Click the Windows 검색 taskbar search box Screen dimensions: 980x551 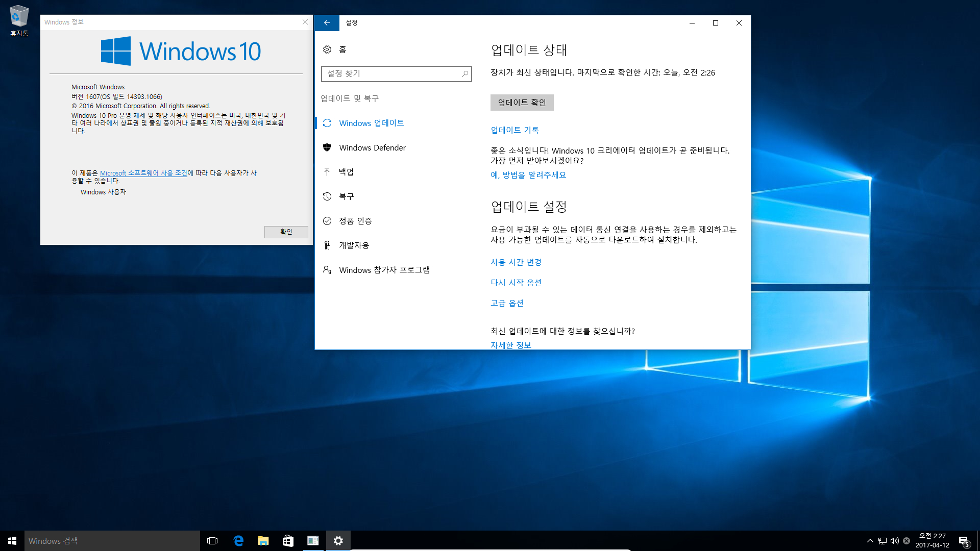(112, 541)
